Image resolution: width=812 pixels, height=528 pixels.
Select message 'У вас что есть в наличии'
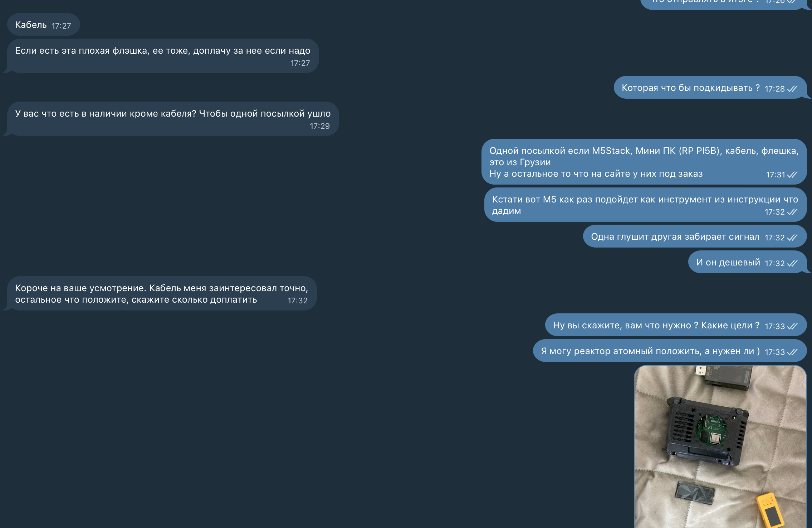(173, 119)
